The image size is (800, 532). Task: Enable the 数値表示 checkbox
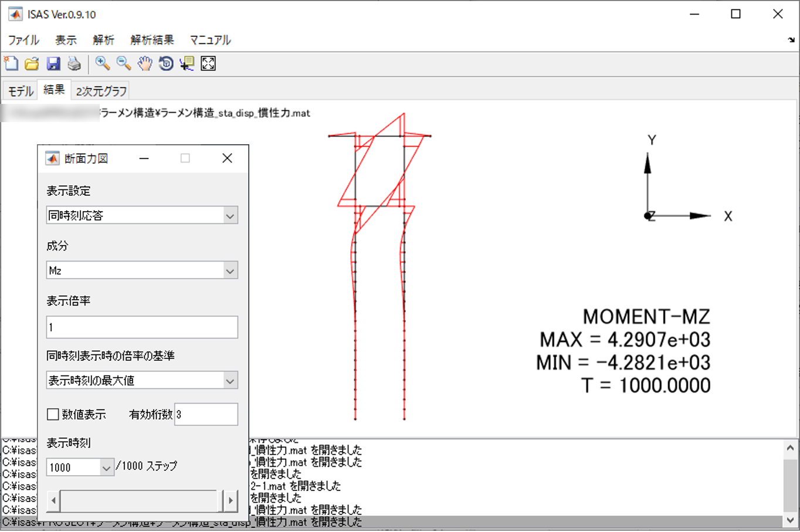[53, 414]
